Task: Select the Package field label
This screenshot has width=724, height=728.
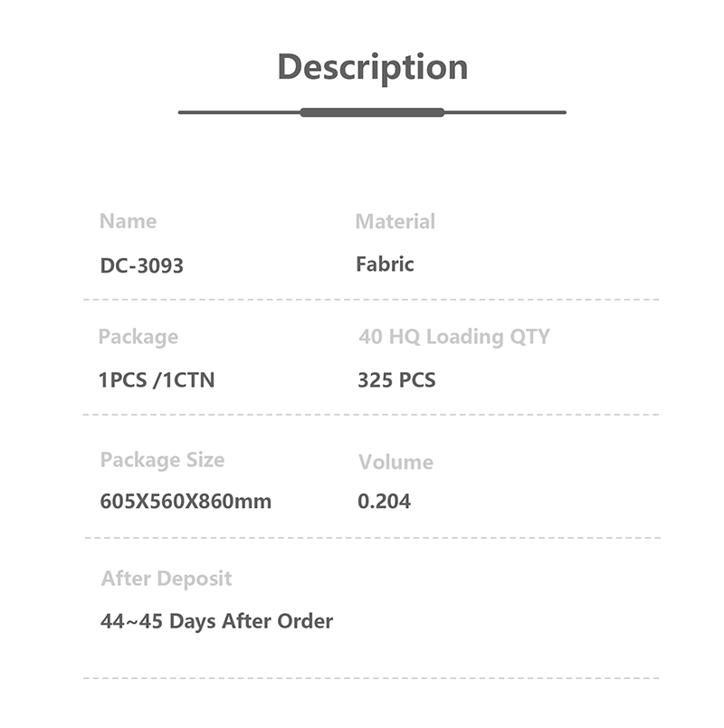Action: (138, 337)
